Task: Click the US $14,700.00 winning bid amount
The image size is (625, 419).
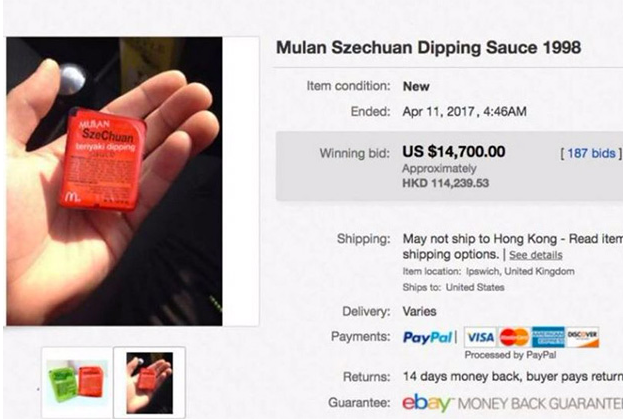Action: [453, 152]
